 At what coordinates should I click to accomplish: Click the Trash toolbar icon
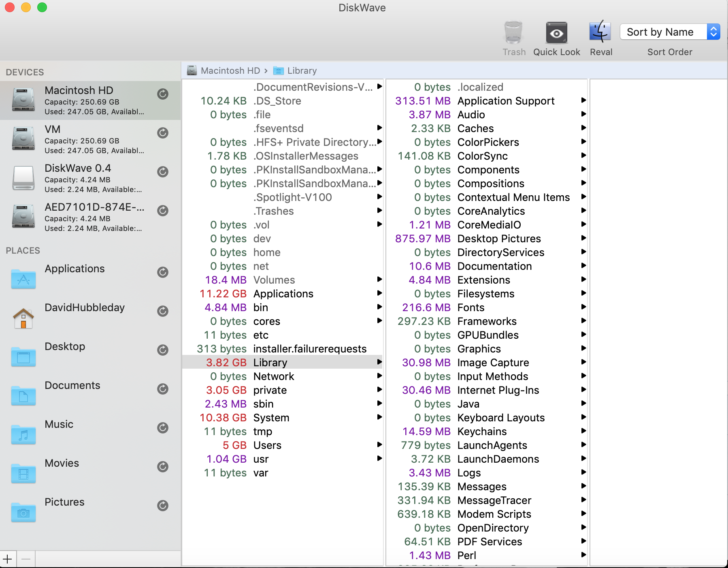(513, 32)
